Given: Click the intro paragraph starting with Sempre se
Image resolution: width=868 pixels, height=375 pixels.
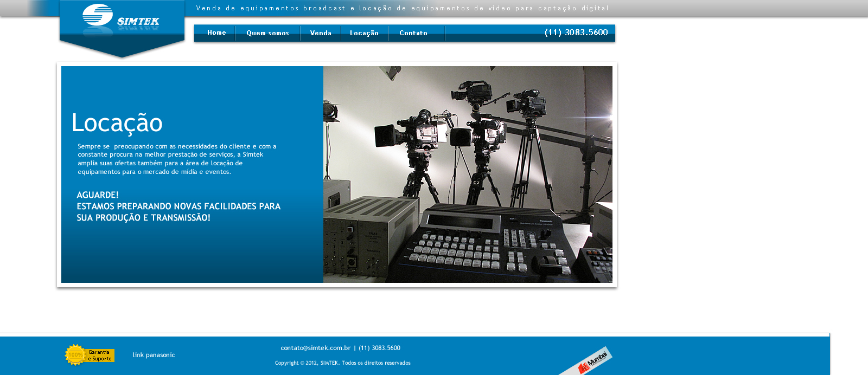Looking at the screenshot, I should coord(177,159).
